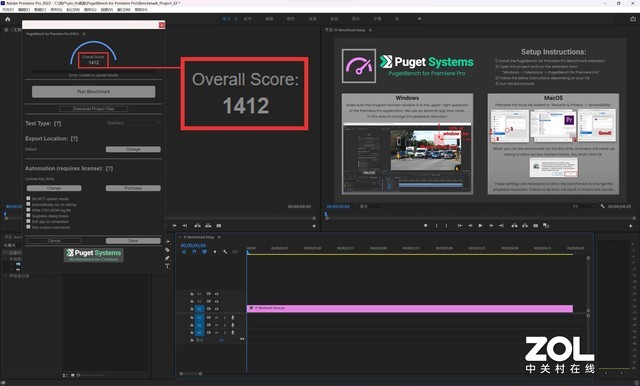The width and height of the screenshot is (640, 386).
Task: Open workspace overflow chevrons menu
Action: tap(419, 19)
